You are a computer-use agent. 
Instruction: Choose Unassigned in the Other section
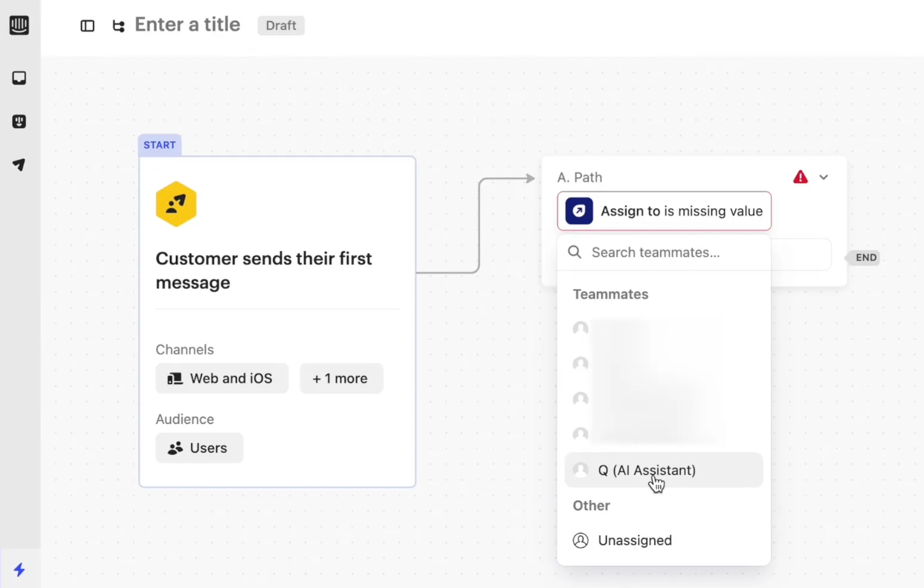(634, 540)
